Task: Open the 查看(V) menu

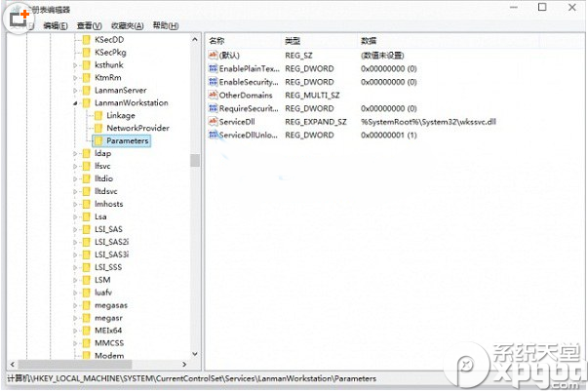Action: tap(90, 25)
